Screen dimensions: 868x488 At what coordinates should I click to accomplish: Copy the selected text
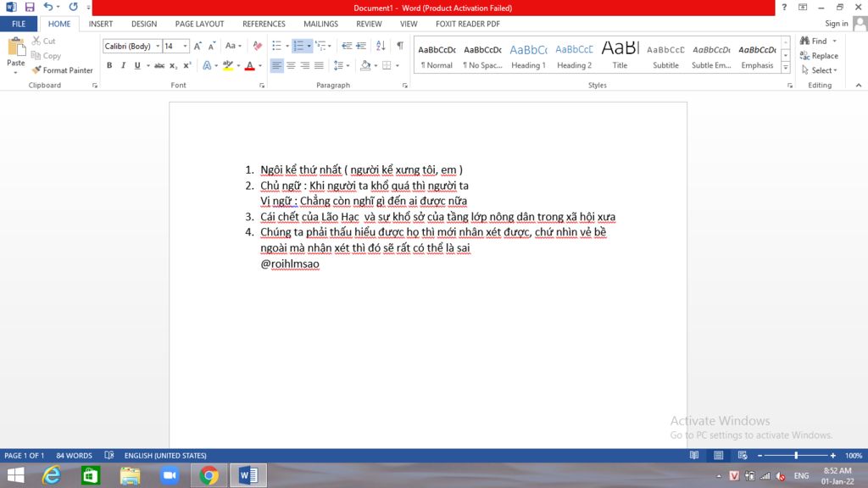pyautogui.click(x=46, y=55)
